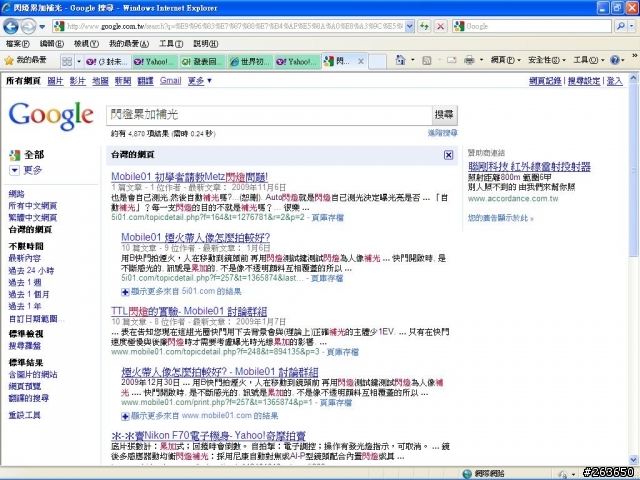Open the 安全性(S) command bar dropdown
Image resolution: width=640 pixels, height=480 pixels.
pos(546,60)
